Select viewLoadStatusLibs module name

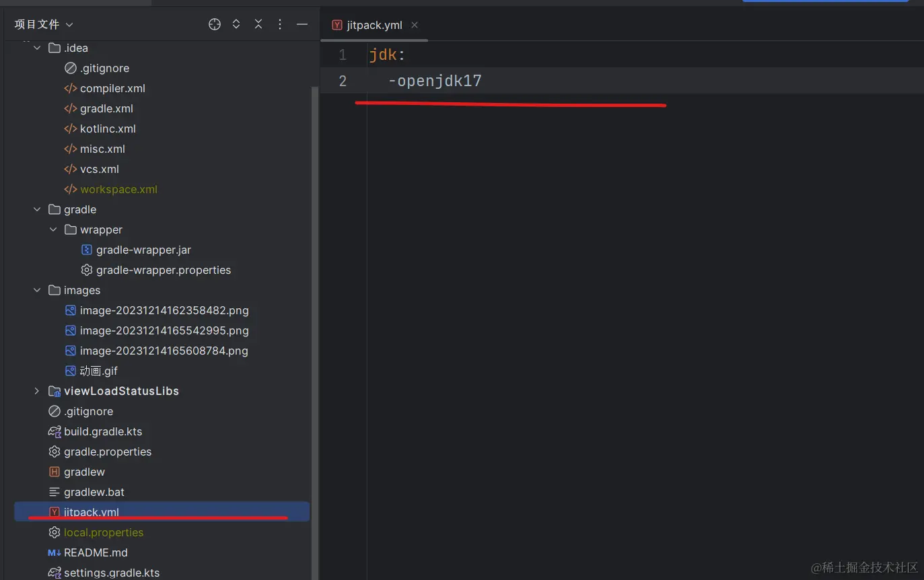click(x=121, y=391)
